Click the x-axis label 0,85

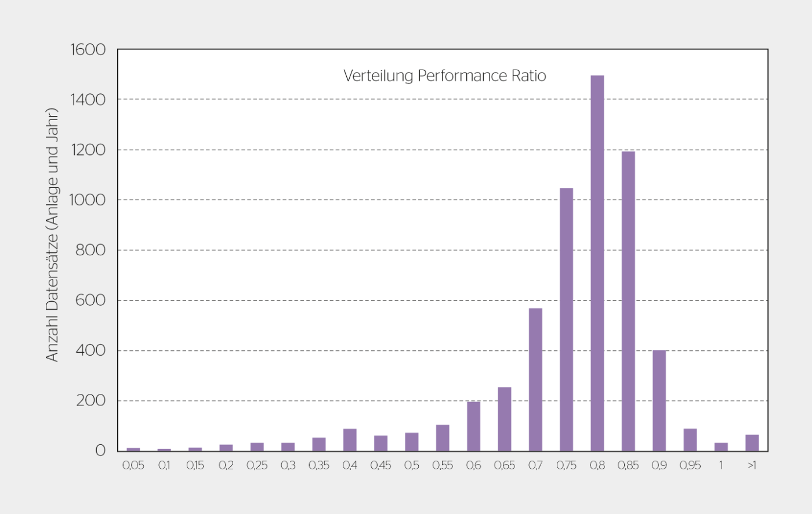(x=628, y=465)
